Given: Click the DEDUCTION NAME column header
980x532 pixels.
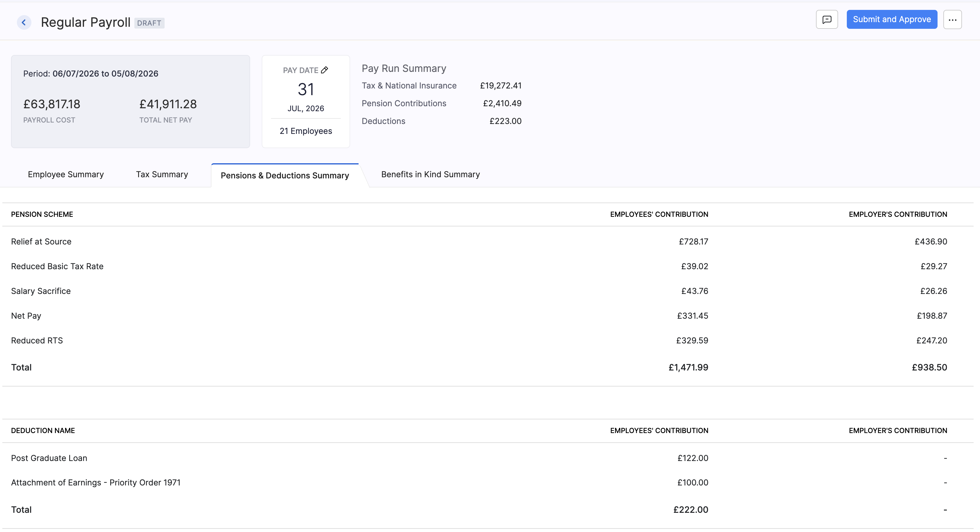Looking at the screenshot, I should click(43, 431).
